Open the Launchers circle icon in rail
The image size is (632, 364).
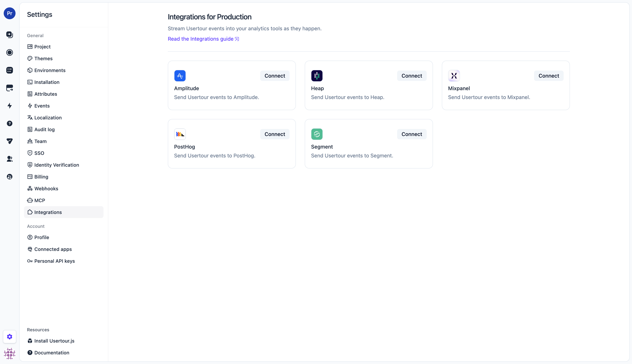(x=9, y=52)
